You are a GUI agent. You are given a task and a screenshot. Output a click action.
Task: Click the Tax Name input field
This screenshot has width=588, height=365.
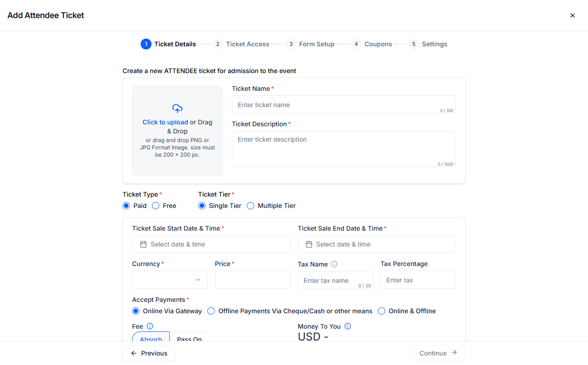[x=335, y=280]
